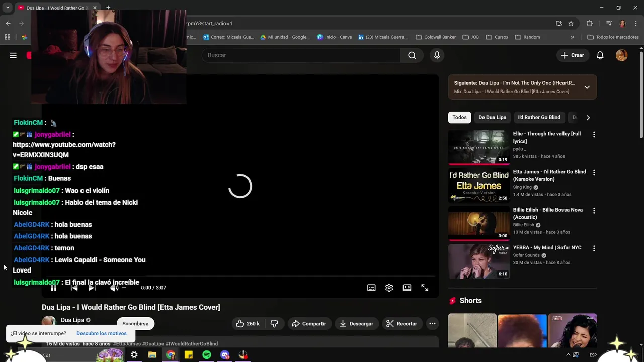
Task: Bookmark this page with the star icon
Action: pyautogui.click(x=571, y=23)
